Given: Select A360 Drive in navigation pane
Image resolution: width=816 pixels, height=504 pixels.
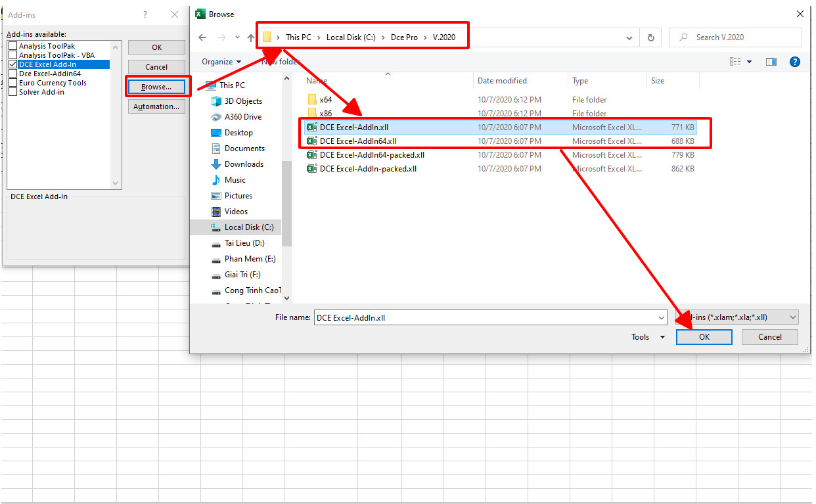Looking at the screenshot, I should click(243, 117).
